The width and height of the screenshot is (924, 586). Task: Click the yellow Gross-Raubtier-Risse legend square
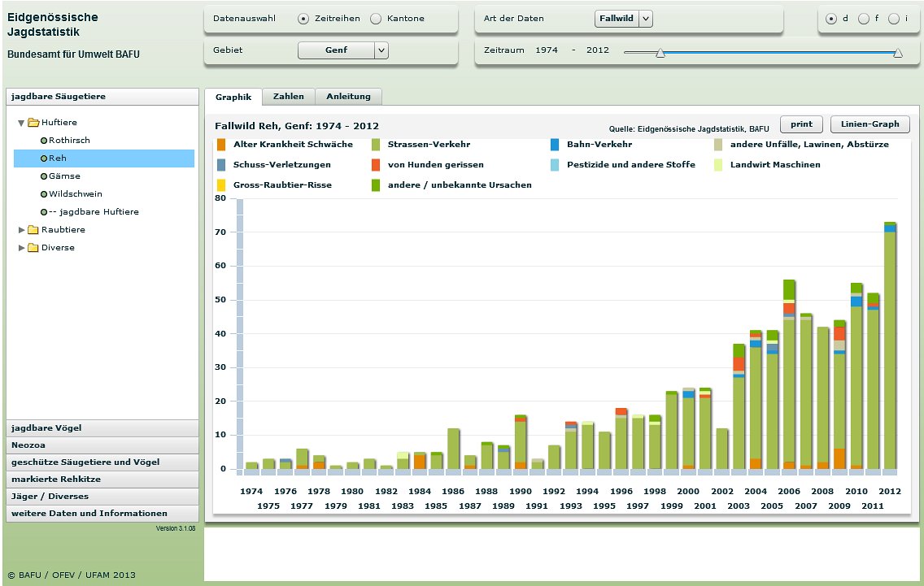(221, 185)
